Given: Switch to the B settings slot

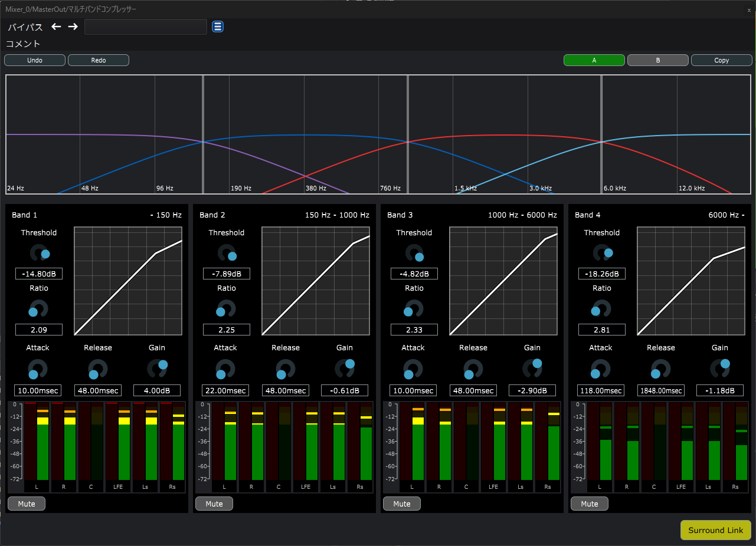Looking at the screenshot, I should coord(657,60).
